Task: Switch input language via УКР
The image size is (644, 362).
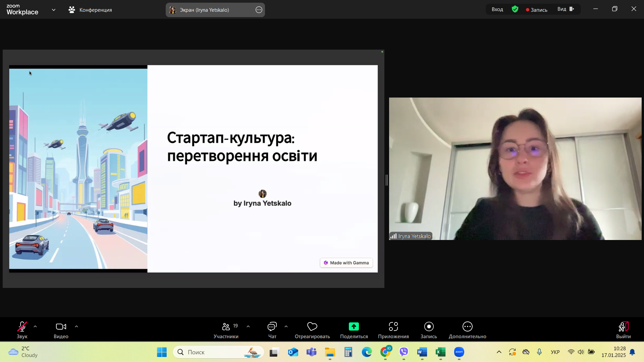Action: pyautogui.click(x=555, y=352)
